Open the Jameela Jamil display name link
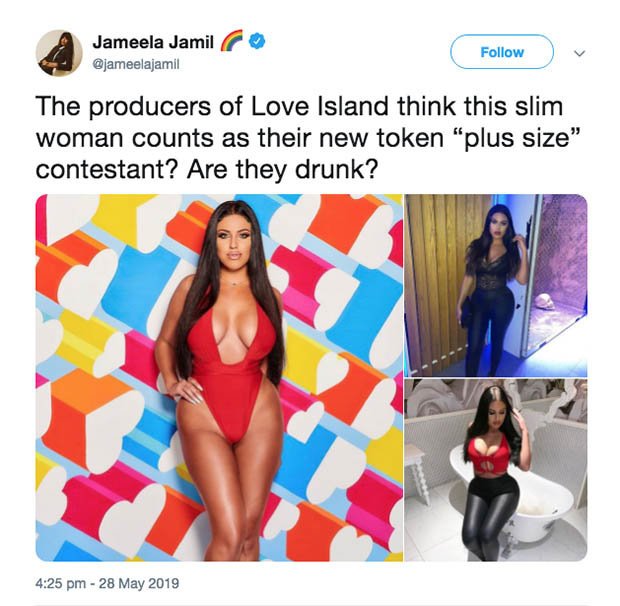Image resolution: width=620 pixels, height=606 pixels. point(153,42)
